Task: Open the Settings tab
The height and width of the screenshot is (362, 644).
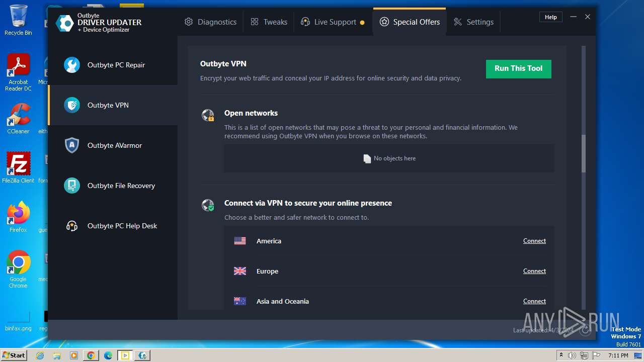Action: 473,22
